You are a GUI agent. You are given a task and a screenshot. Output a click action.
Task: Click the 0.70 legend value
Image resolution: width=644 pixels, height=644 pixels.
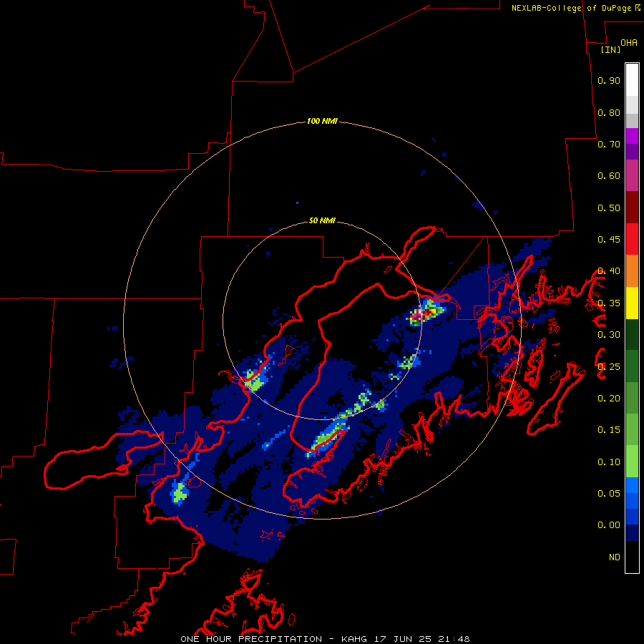click(x=609, y=144)
